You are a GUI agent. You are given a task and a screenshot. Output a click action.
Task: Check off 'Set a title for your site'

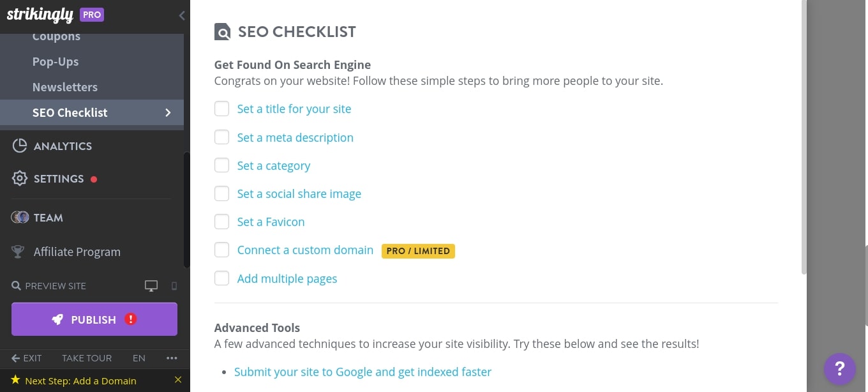coord(221,109)
